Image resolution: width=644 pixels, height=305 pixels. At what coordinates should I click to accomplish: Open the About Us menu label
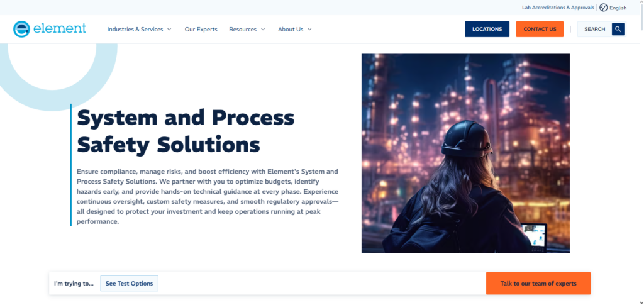[291, 29]
